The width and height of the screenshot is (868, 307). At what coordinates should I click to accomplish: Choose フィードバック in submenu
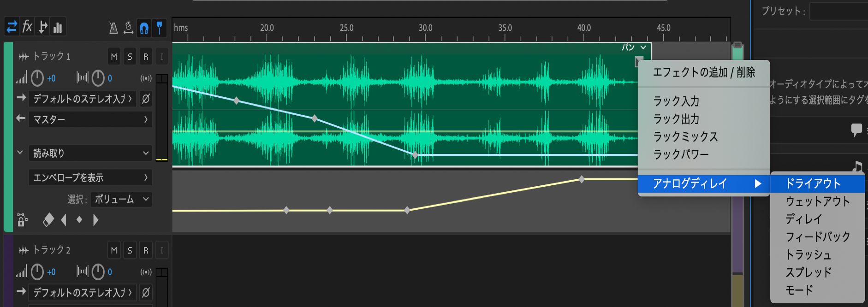point(817,237)
